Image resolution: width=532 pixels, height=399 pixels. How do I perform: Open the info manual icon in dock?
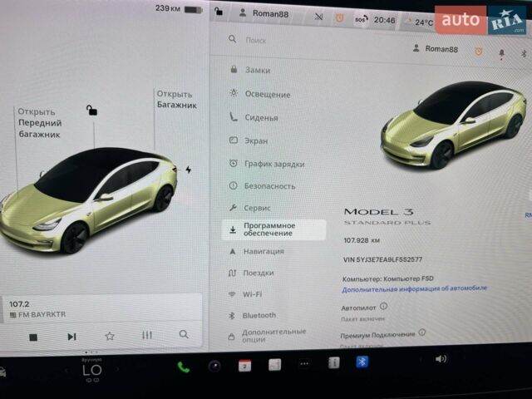tap(334, 363)
